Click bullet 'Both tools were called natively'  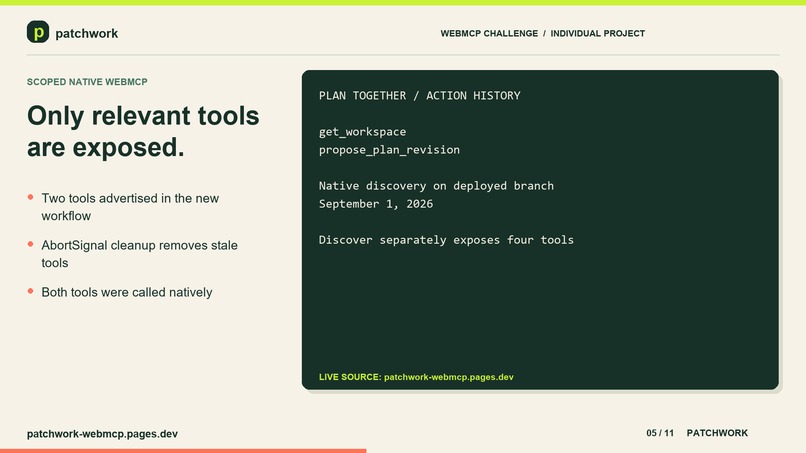coord(126,292)
